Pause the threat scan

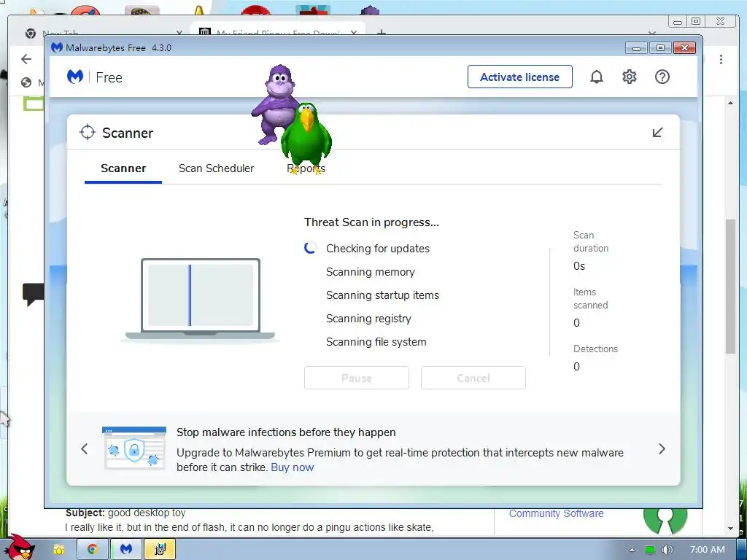pos(356,378)
